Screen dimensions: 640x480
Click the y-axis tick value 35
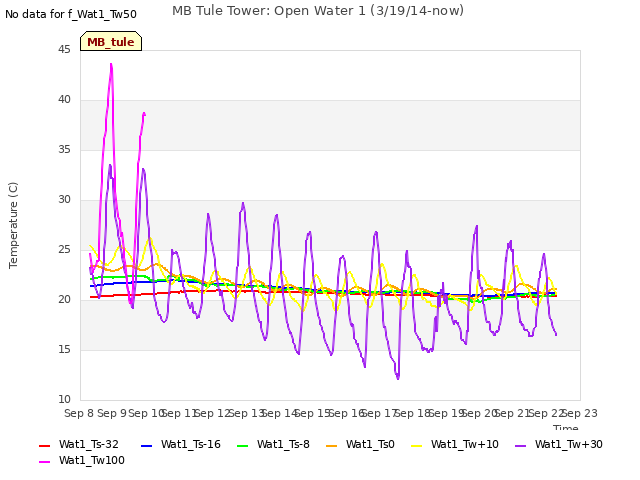(x=64, y=149)
